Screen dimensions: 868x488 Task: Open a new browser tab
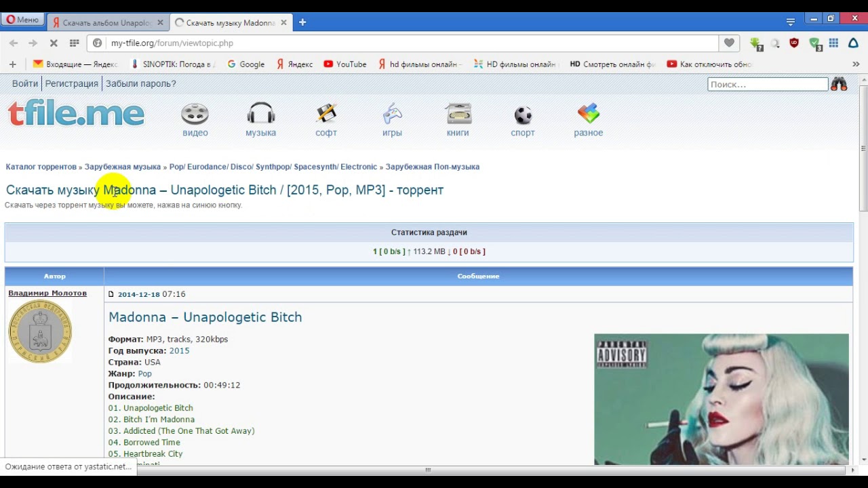[302, 22]
